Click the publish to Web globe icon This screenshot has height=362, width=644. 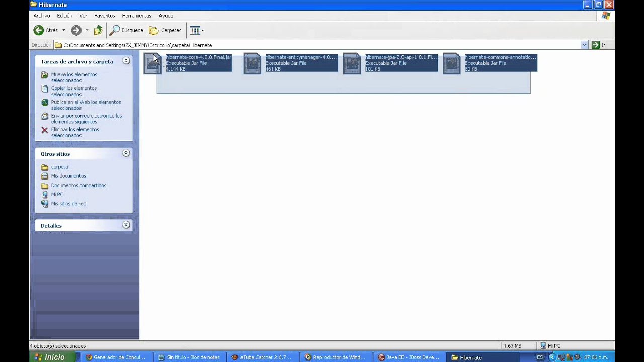(x=45, y=102)
